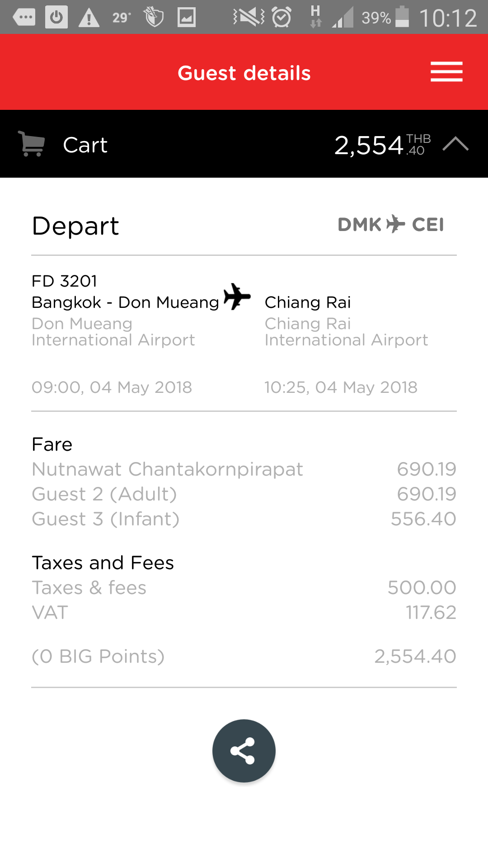
Task: Tap the Cart total 2,554.40 THB
Action: (x=382, y=145)
